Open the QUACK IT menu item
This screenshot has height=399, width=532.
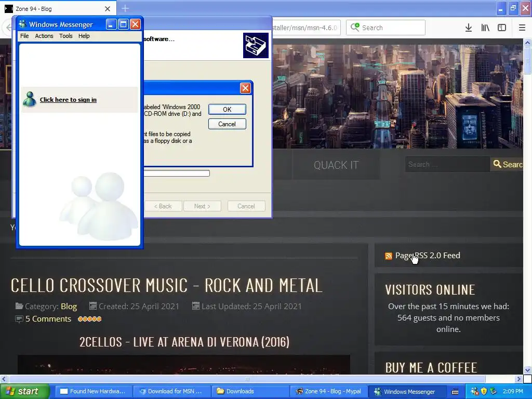point(336,165)
